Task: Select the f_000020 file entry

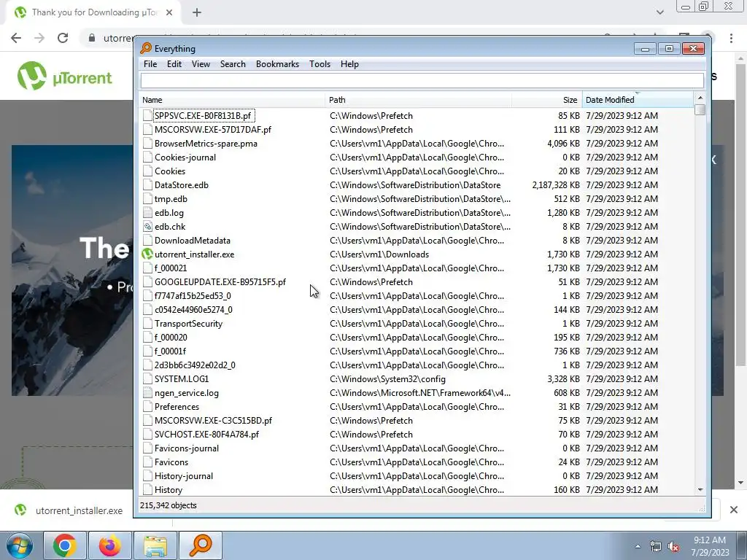Action: click(x=171, y=338)
